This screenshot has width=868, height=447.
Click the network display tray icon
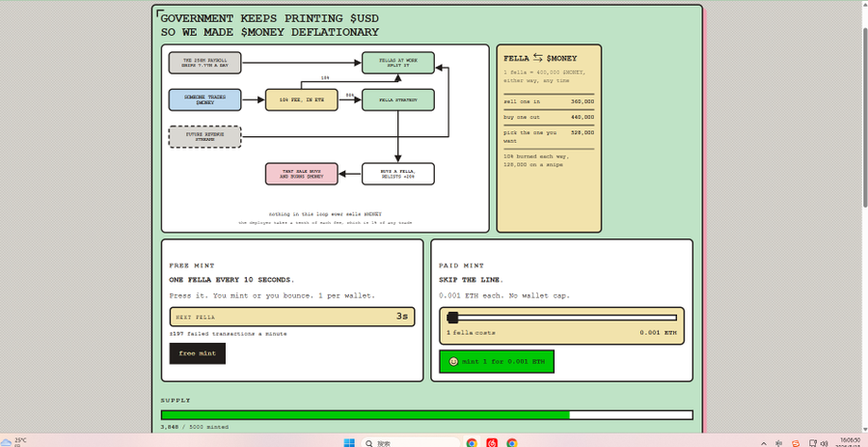812,443
